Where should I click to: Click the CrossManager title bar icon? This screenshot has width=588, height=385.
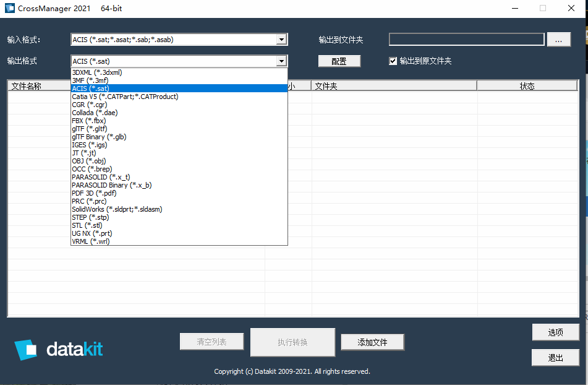(10, 8)
